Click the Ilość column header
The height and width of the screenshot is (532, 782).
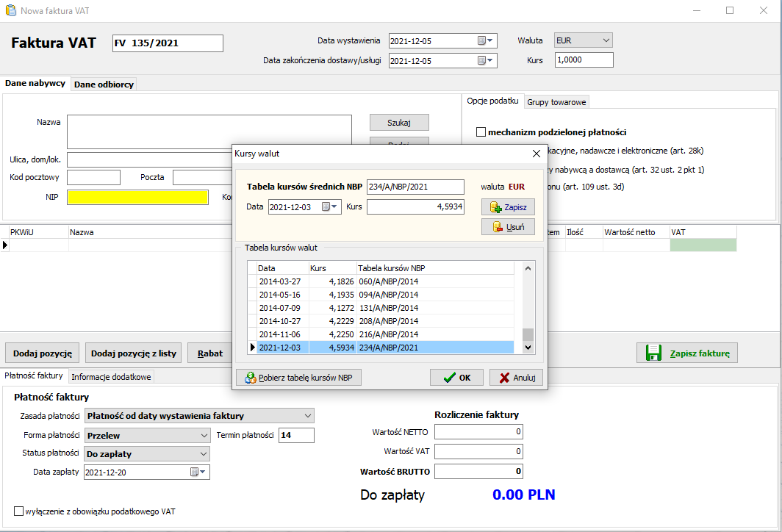coord(584,232)
